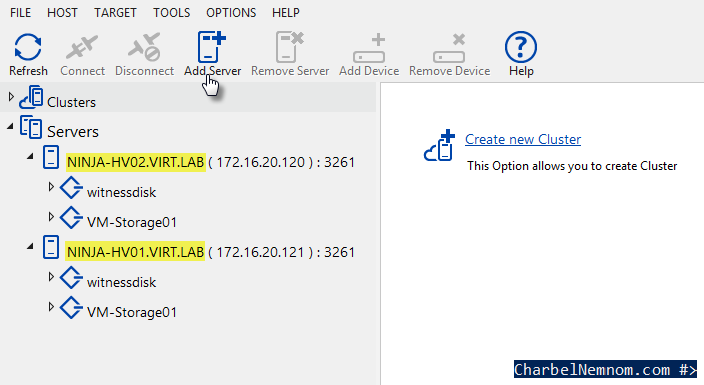The image size is (704, 385).
Task: Follow the Create new Cluster link
Action: (x=523, y=139)
